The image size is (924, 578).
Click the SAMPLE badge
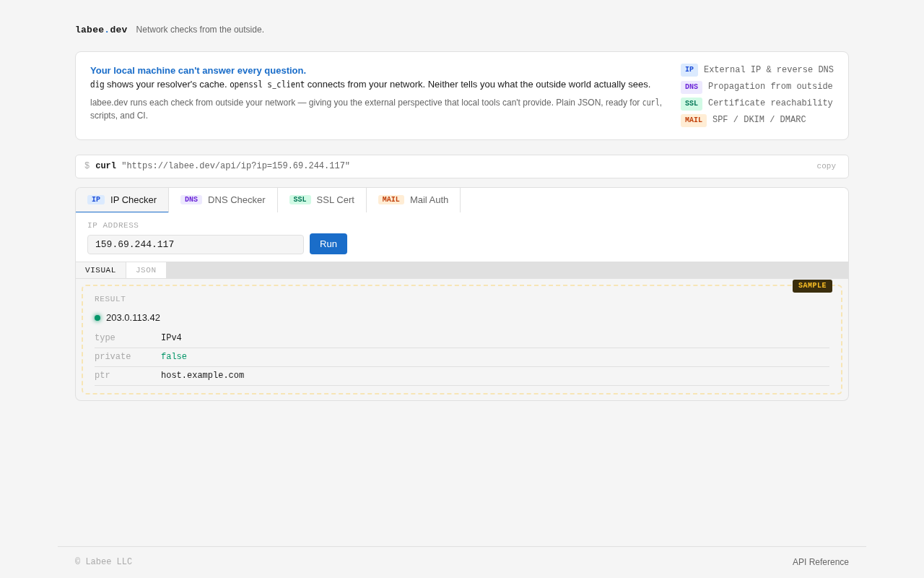point(812,286)
